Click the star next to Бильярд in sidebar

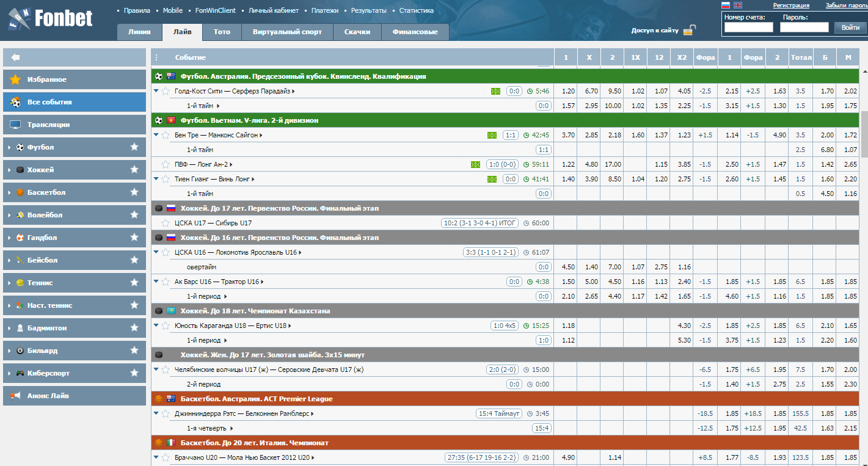click(134, 351)
